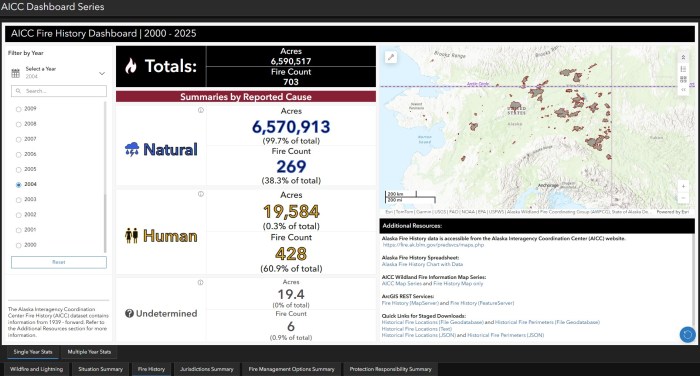Open the map legend list icon
This screenshot has height=376, width=700.
pos(683,69)
